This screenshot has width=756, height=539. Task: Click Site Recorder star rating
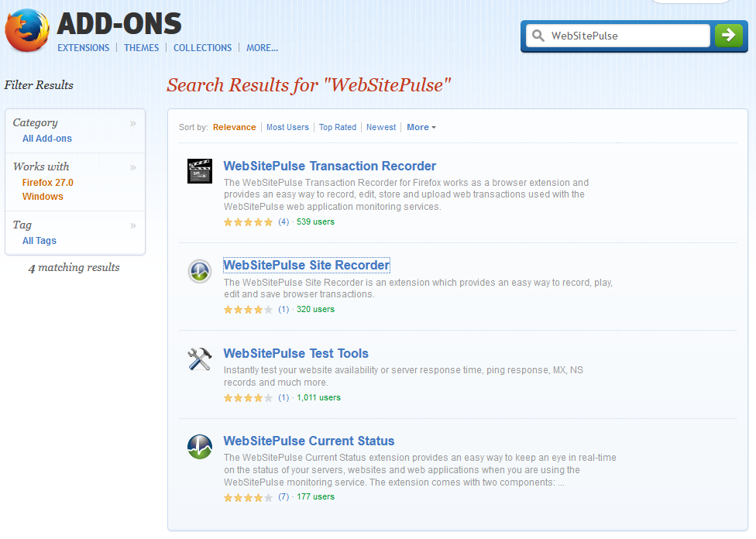pos(249,310)
